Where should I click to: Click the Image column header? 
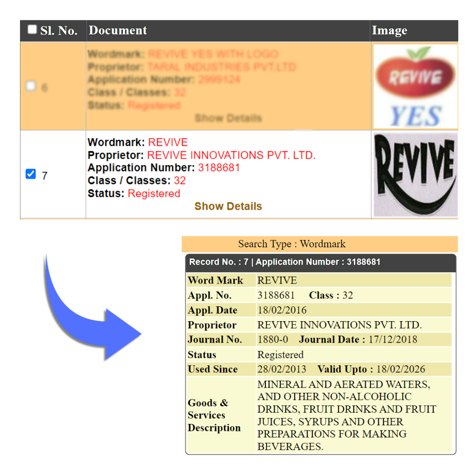pyautogui.click(x=390, y=31)
